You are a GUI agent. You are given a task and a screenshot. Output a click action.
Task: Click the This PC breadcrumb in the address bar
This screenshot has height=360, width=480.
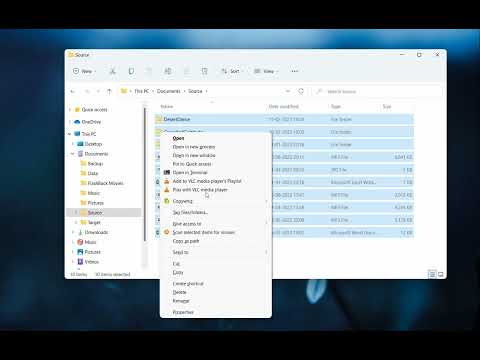[x=141, y=91]
